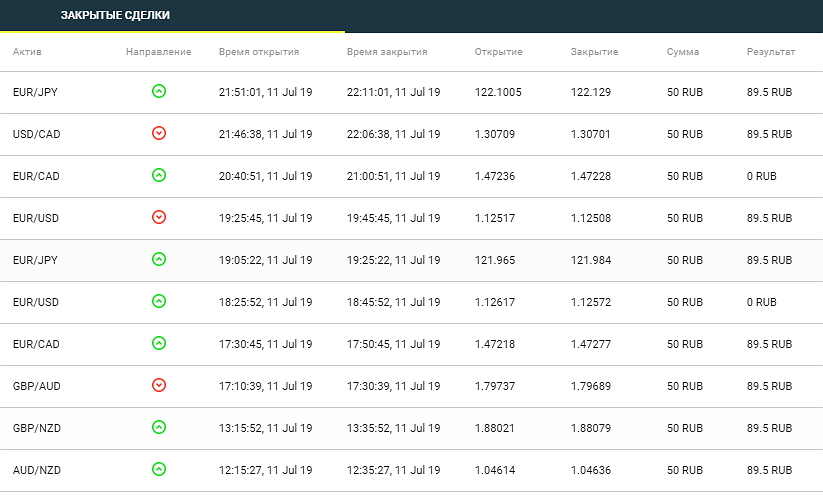This screenshot has width=823, height=499.
Task: Click opening time 17:30:45, 11 Jul 19
Action: point(266,344)
